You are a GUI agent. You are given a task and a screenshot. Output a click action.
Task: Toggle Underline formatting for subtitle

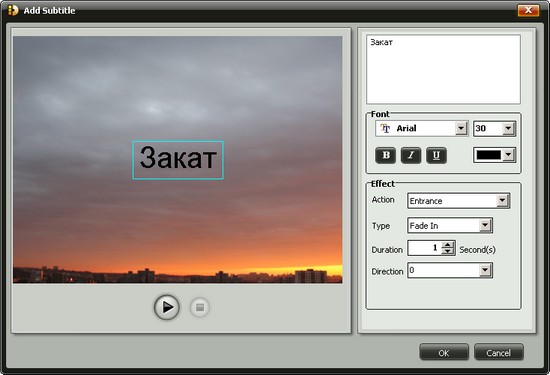436,155
